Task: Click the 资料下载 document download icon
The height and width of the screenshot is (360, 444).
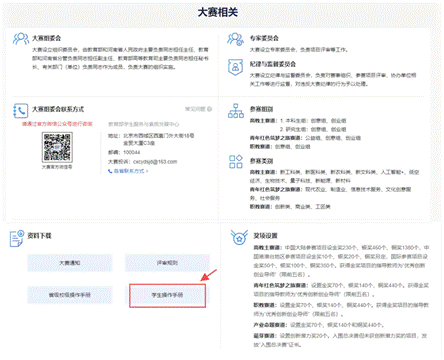Action: coord(17,238)
